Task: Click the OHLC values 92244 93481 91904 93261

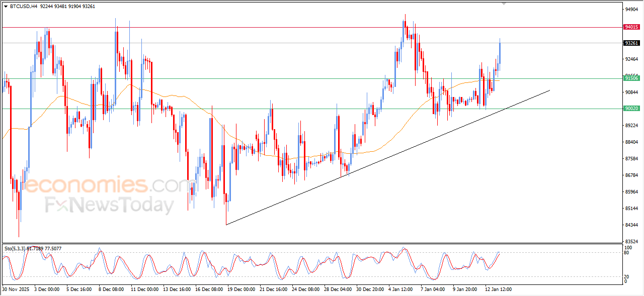Action: (67, 7)
